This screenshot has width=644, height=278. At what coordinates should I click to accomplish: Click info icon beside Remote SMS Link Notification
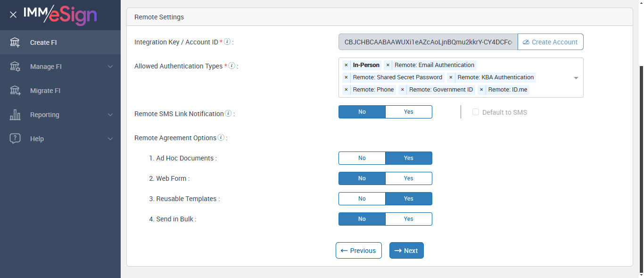[228, 113]
